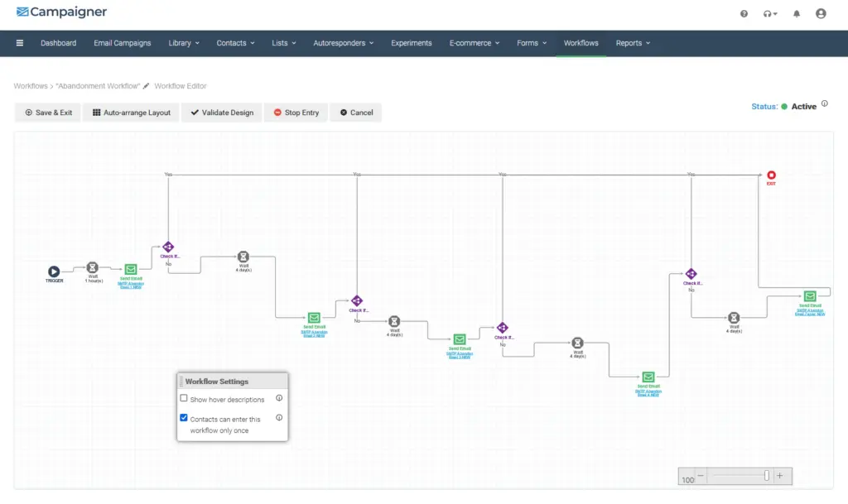This screenshot has height=504, width=848.
Task: Open the notifications bell icon
Action: pos(797,13)
